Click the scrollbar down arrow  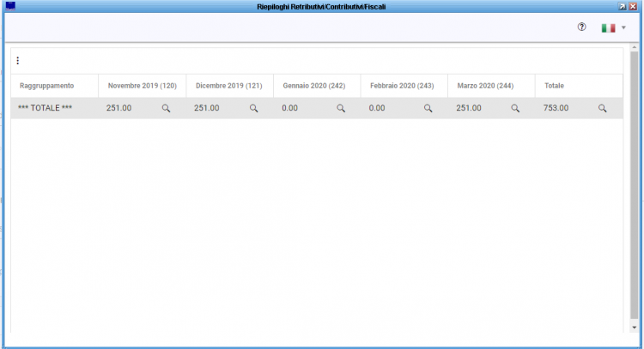pos(635,328)
